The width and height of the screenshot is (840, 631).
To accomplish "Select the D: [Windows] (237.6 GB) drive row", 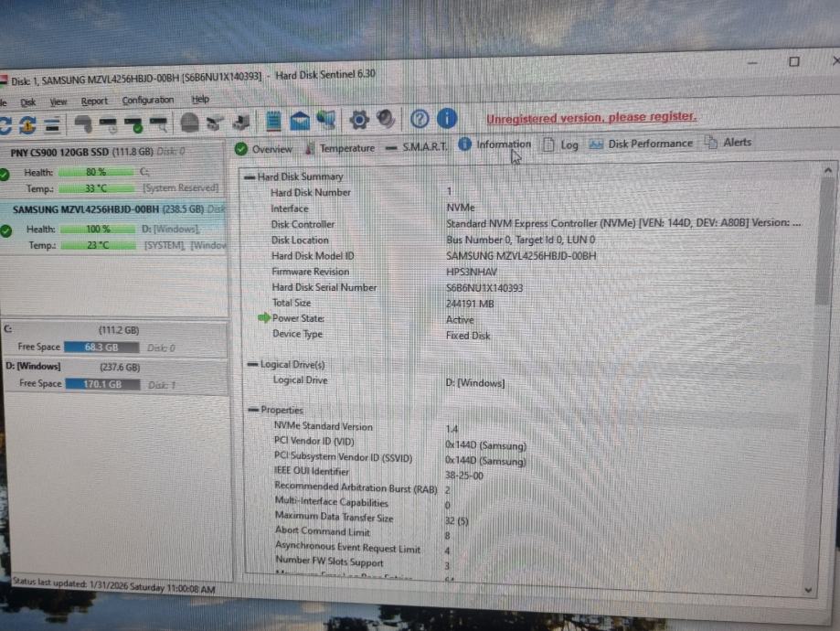I will [x=116, y=377].
